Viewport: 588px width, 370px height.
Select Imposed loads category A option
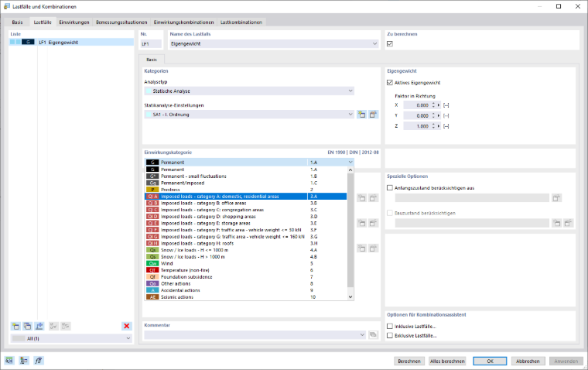click(x=245, y=197)
